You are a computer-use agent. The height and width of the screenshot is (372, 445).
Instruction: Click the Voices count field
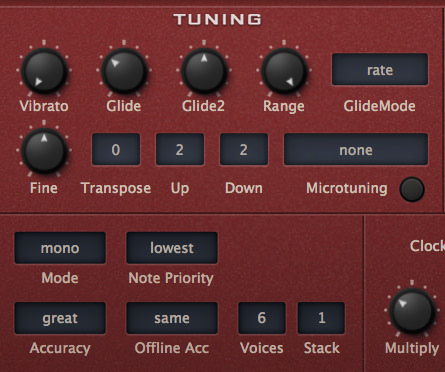262,318
